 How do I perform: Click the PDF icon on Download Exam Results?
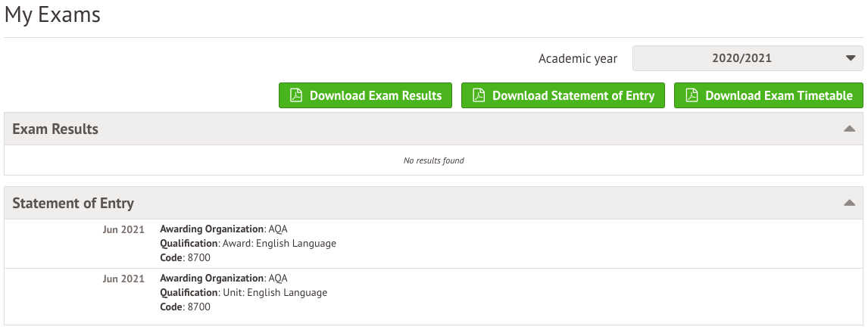296,95
